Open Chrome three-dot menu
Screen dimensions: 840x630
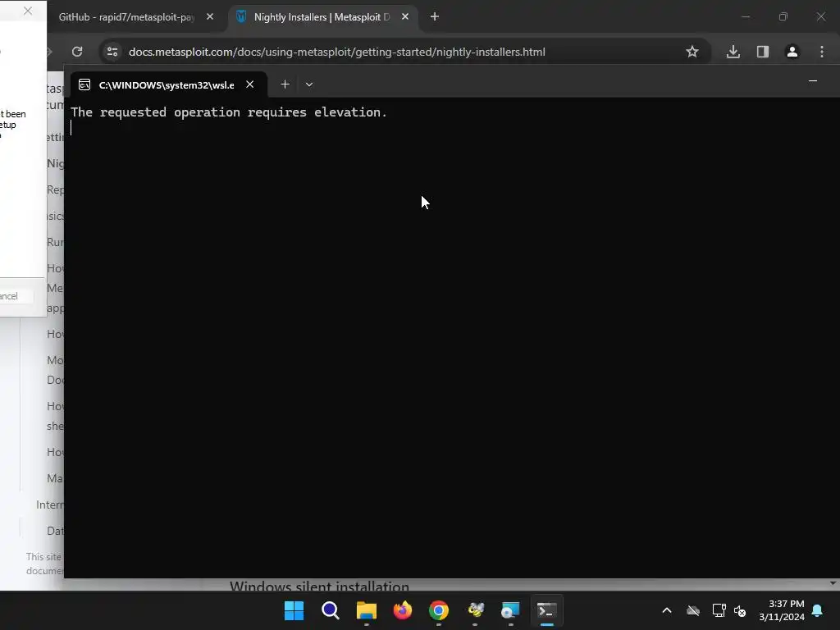tap(822, 52)
